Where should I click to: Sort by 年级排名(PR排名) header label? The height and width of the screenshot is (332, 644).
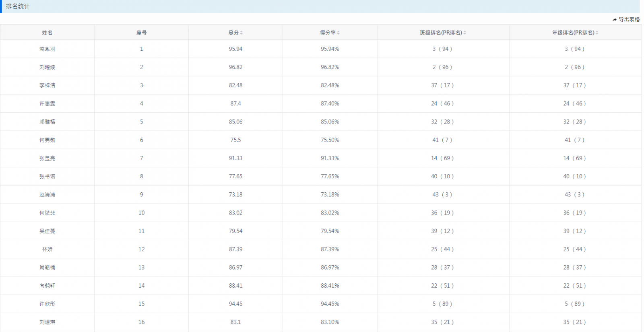[x=573, y=33]
